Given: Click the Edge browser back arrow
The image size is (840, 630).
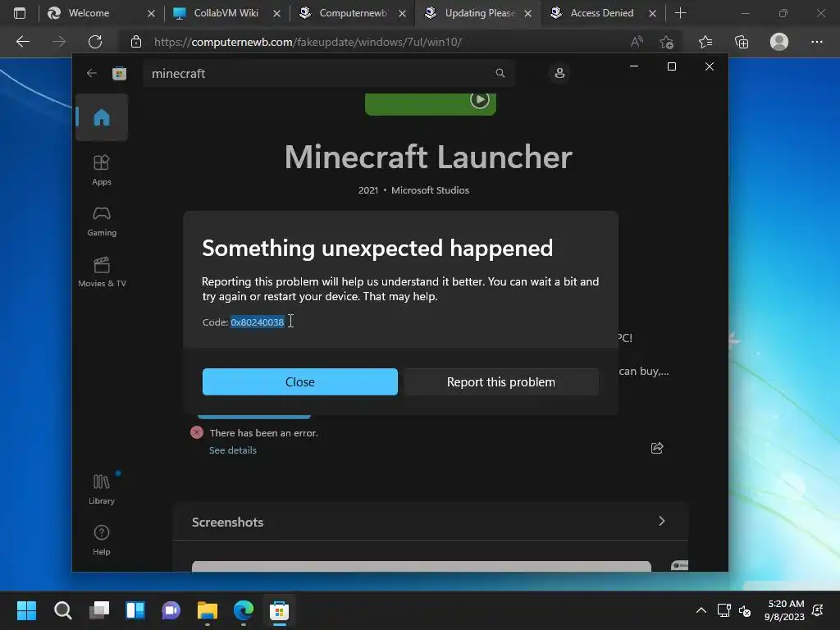Looking at the screenshot, I should (x=22, y=41).
